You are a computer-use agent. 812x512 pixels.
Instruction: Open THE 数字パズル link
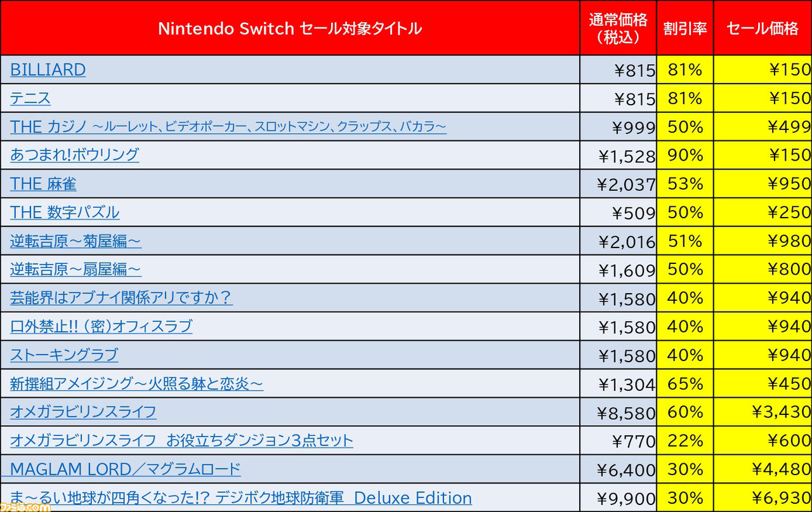click(x=65, y=213)
